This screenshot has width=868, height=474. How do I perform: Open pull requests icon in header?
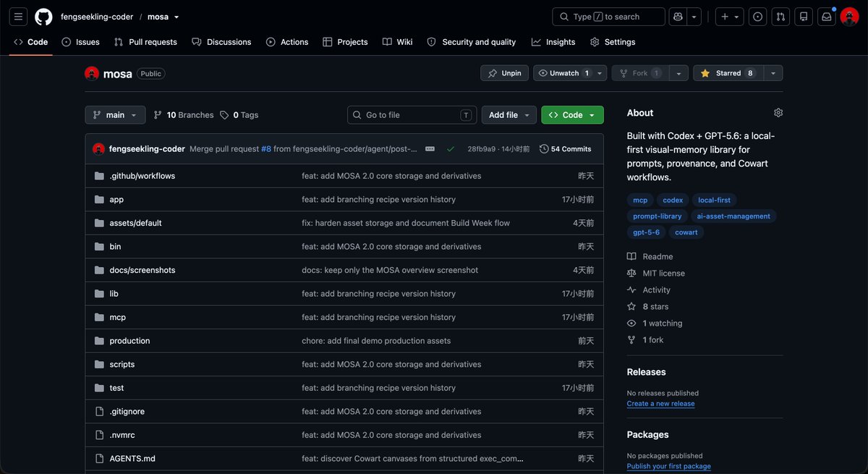[x=780, y=17]
